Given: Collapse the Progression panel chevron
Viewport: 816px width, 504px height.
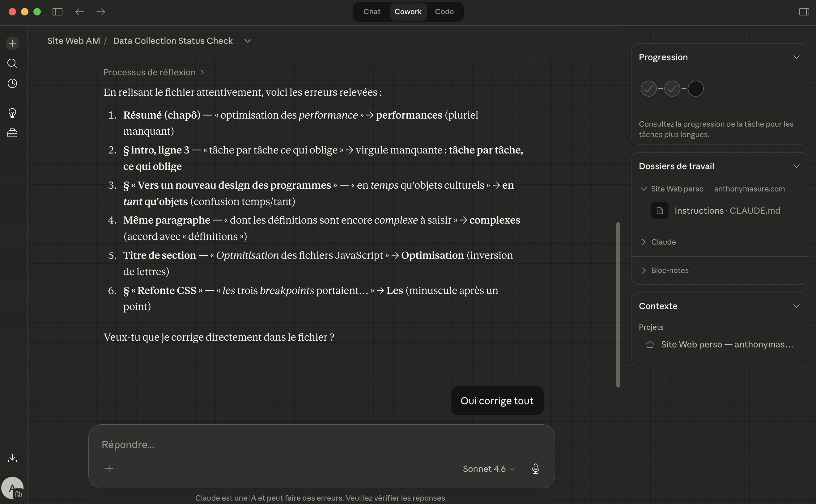Looking at the screenshot, I should (x=796, y=57).
